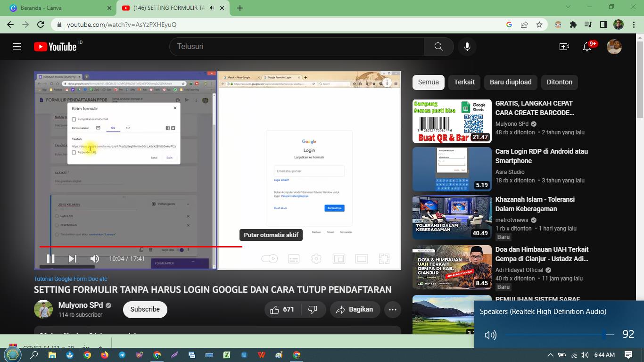Open video player settings gear
The image size is (644, 362).
(316, 258)
